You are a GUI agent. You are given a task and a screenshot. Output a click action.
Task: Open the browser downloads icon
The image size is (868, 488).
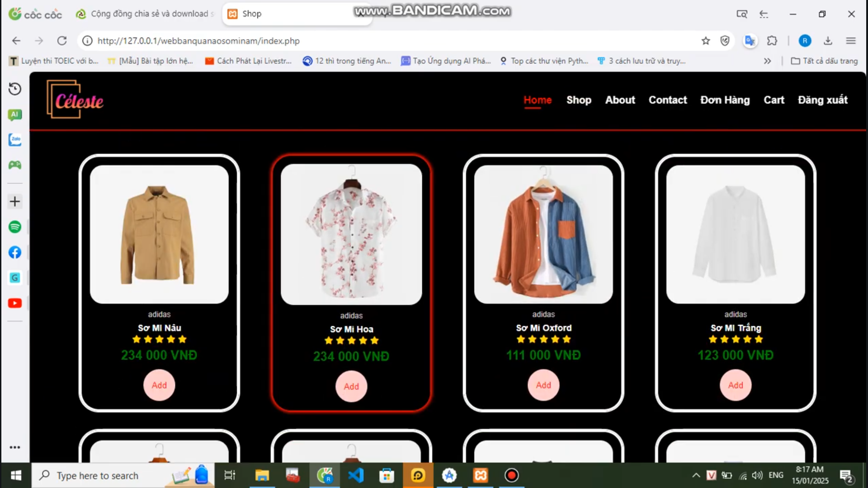828,41
